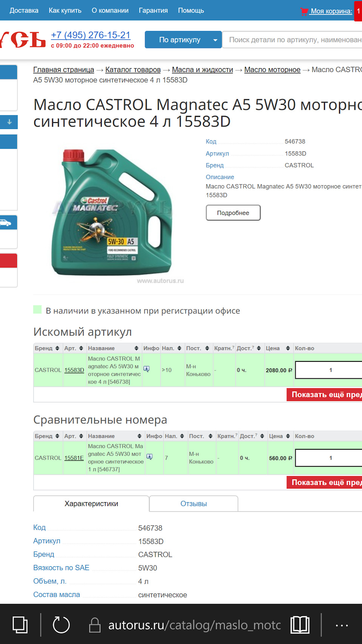Go to Масло моторное breadcrumb
The height and width of the screenshot is (644, 362).
pyautogui.click(x=272, y=70)
